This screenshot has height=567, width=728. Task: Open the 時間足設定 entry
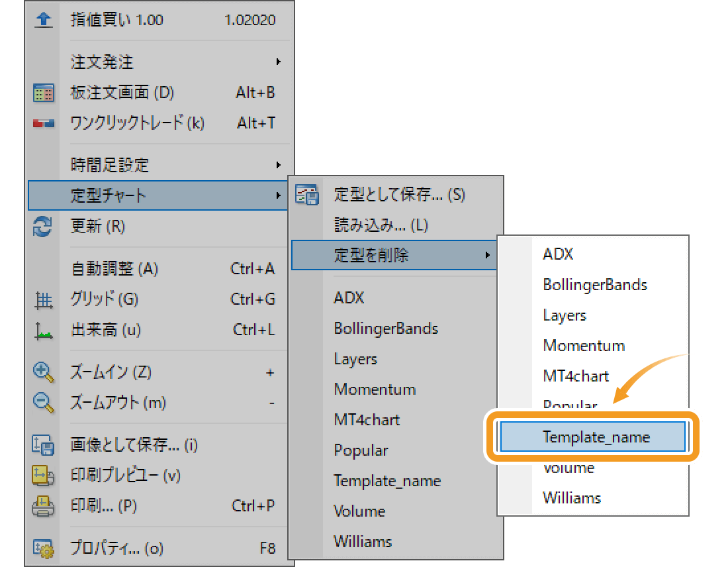(159, 165)
